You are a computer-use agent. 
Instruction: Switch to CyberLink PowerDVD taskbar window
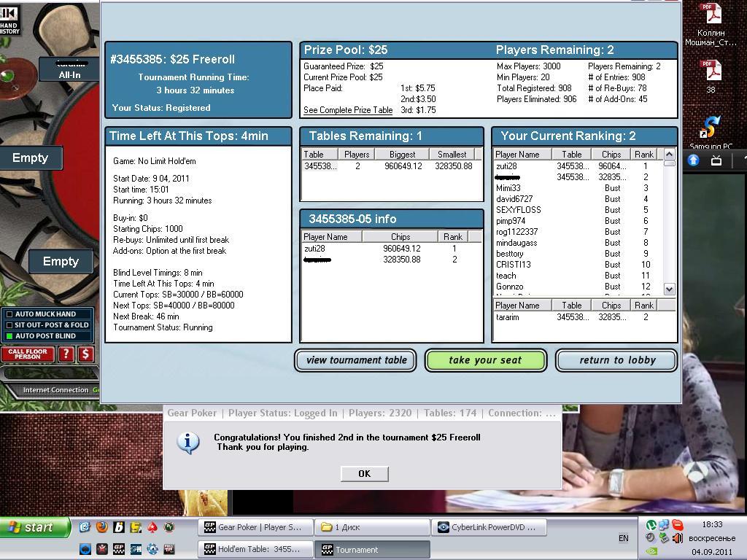(x=489, y=527)
